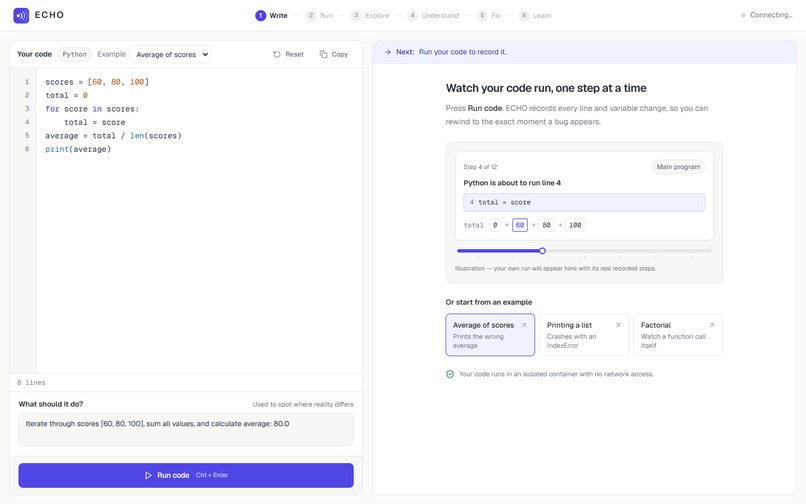Image resolution: width=806 pixels, height=504 pixels.
Task: Click the Run code button
Action: [x=186, y=475]
